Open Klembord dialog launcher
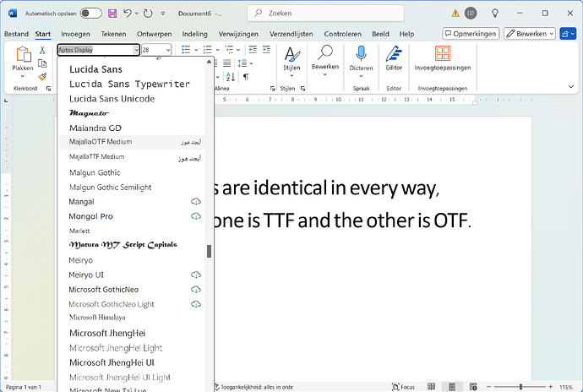 48,89
